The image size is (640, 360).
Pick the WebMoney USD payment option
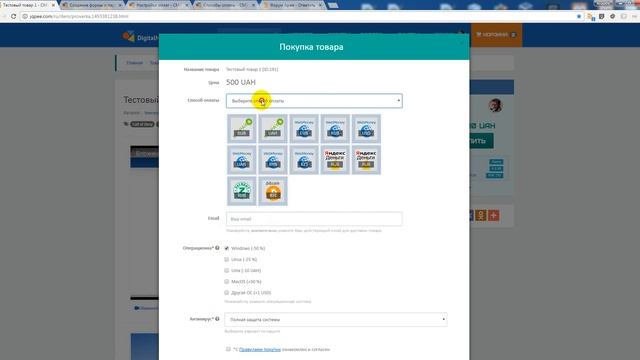(366, 129)
